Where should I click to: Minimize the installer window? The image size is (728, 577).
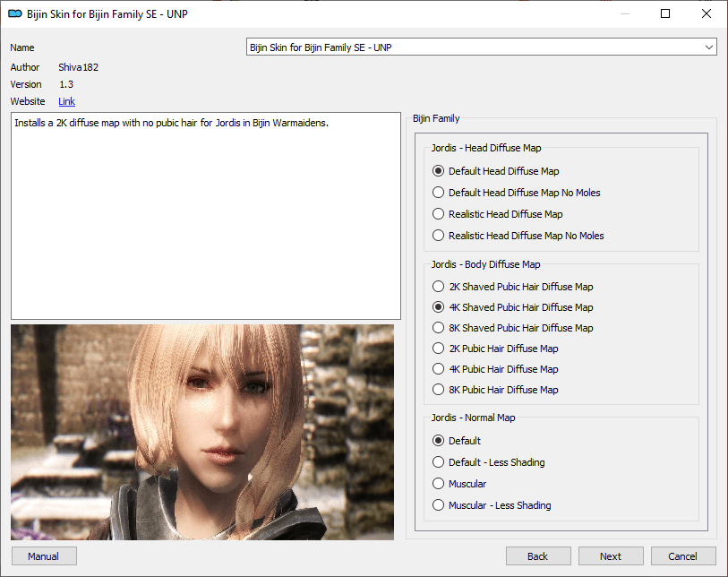click(x=625, y=13)
